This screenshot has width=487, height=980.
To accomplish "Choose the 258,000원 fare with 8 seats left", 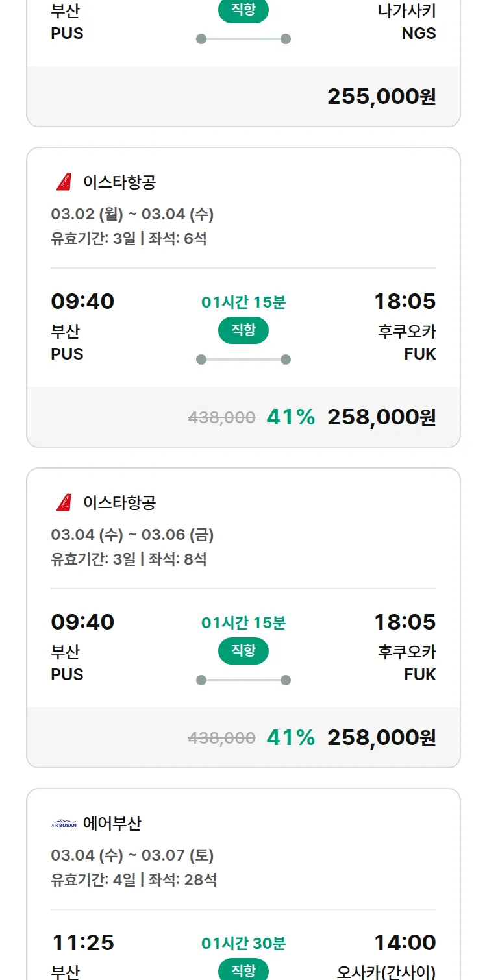I will 381,738.
